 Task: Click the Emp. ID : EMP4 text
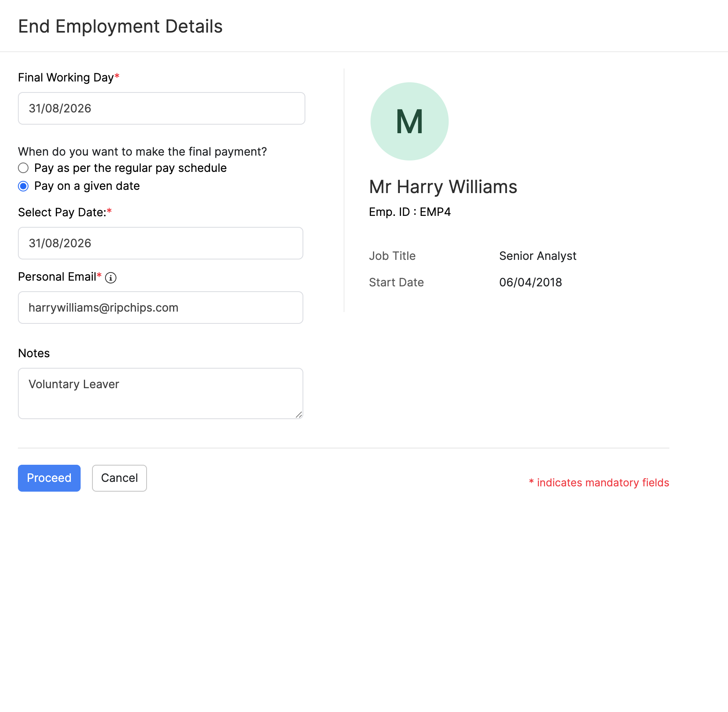pos(410,212)
